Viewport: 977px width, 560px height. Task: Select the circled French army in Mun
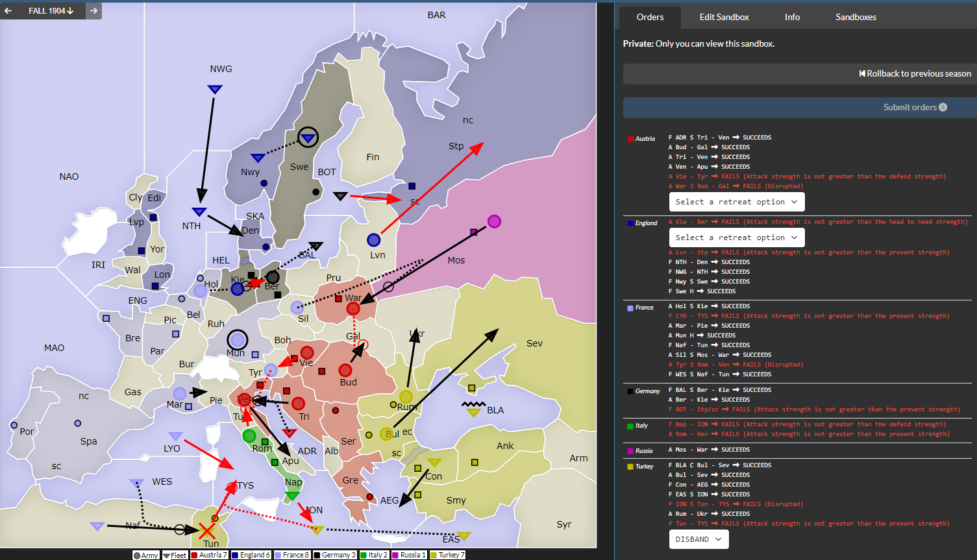(238, 339)
